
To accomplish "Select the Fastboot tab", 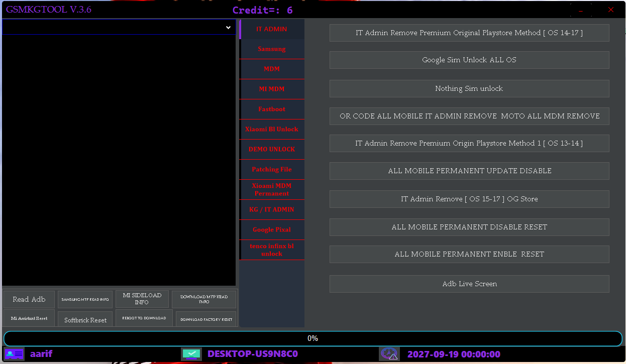I will [x=272, y=109].
